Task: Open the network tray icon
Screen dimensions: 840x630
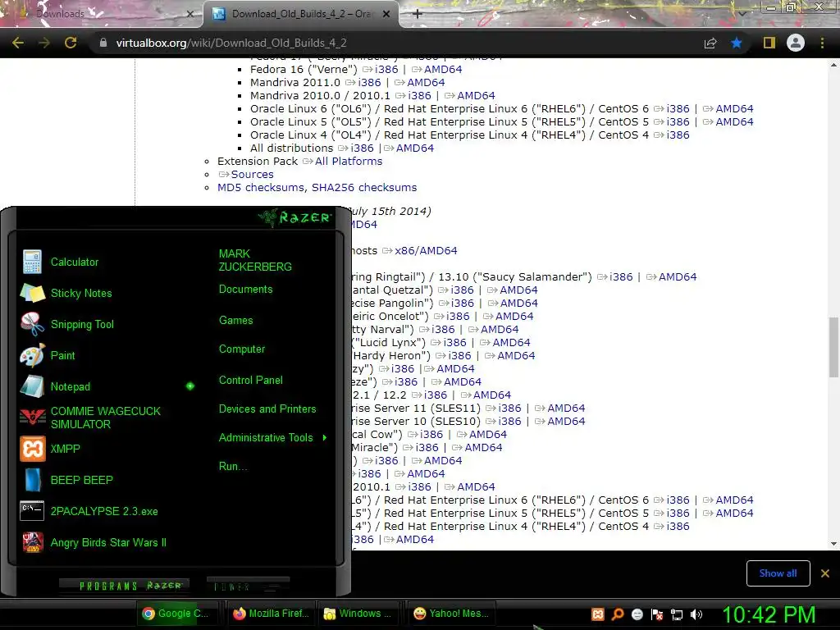Action: tap(677, 614)
